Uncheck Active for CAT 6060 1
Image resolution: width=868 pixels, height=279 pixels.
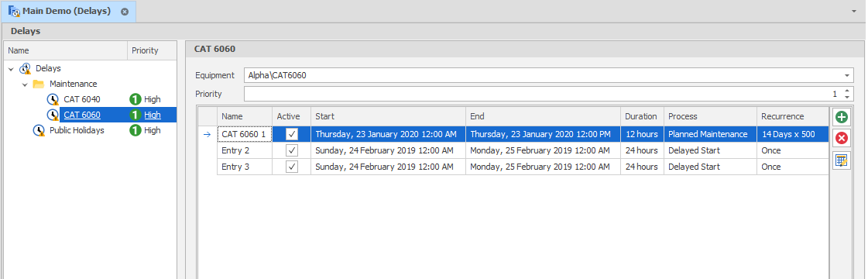(291, 134)
